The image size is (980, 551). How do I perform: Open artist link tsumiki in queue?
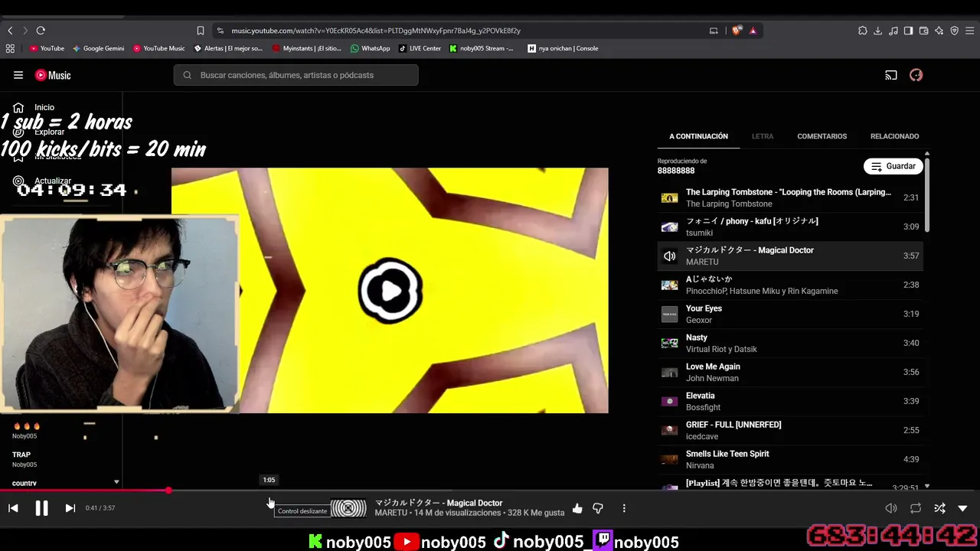coord(699,233)
